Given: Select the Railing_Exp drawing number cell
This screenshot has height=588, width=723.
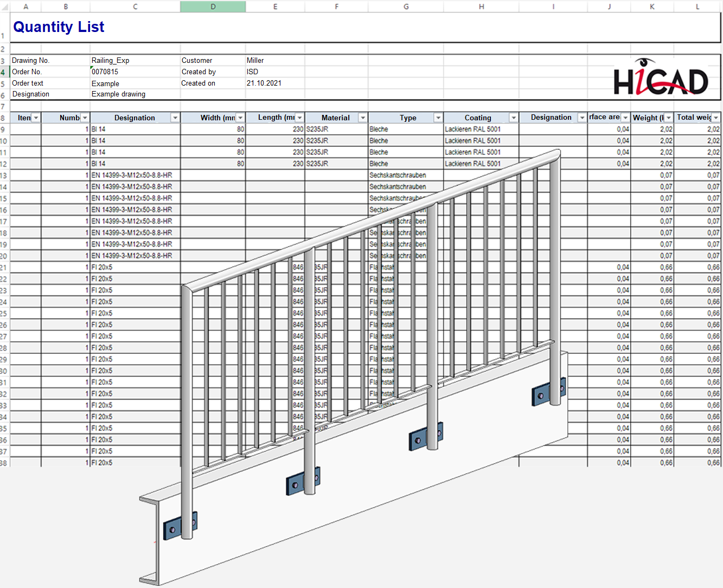Looking at the screenshot, I should tap(135, 60).
